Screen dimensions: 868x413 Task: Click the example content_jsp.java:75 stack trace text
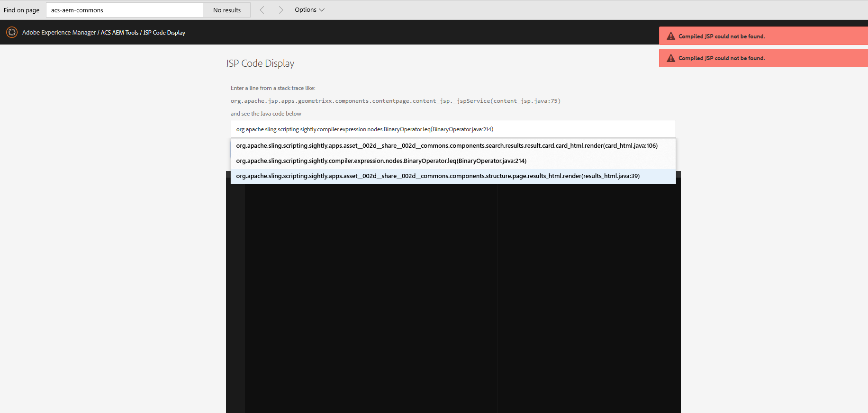[396, 101]
